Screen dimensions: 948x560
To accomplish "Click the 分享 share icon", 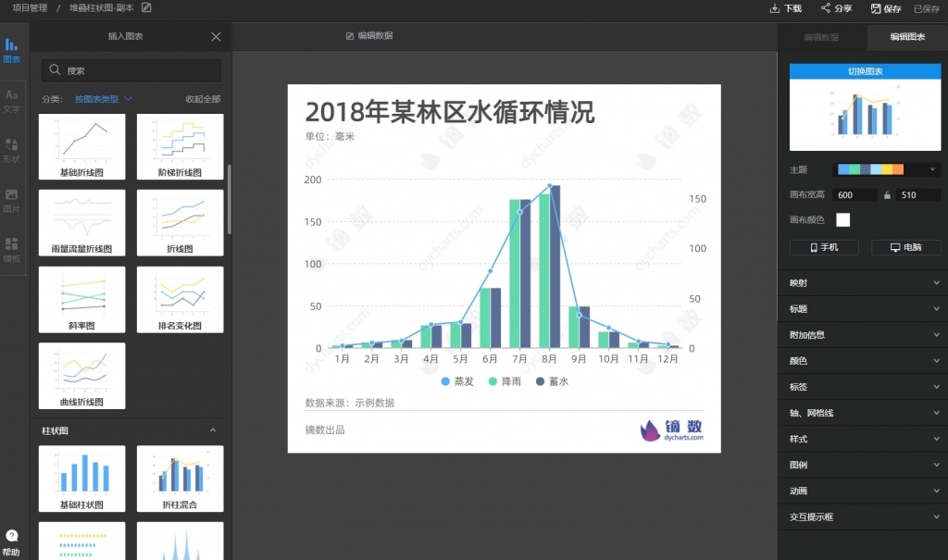I will [x=825, y=7].
